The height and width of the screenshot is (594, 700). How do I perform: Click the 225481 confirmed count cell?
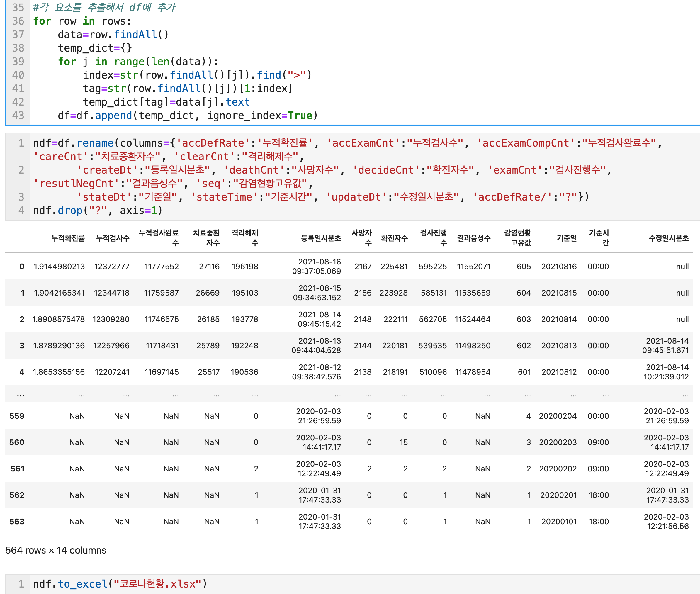(394, 266)
